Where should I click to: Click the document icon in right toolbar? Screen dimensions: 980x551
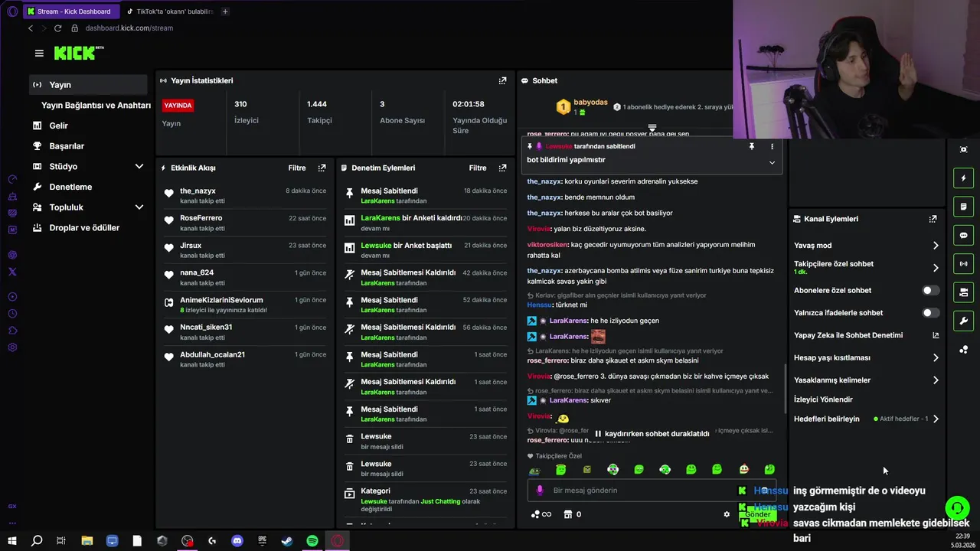click(963, 207)
